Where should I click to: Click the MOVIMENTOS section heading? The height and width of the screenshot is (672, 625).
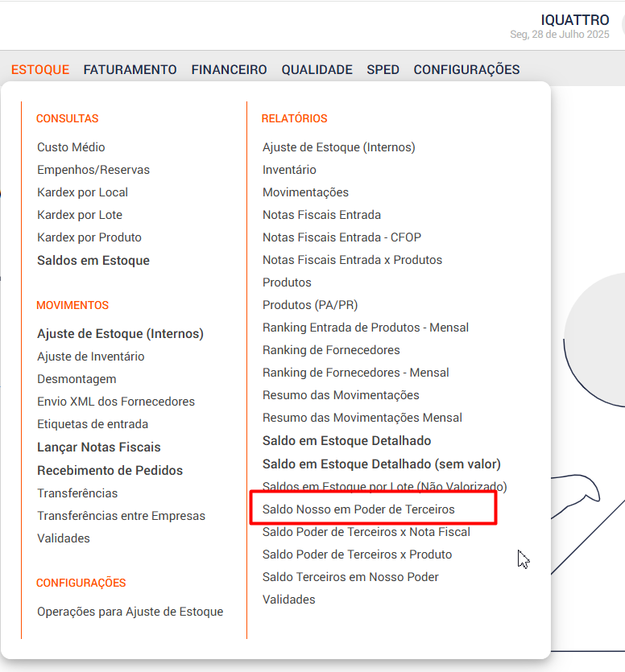click(x=72, y=305)
